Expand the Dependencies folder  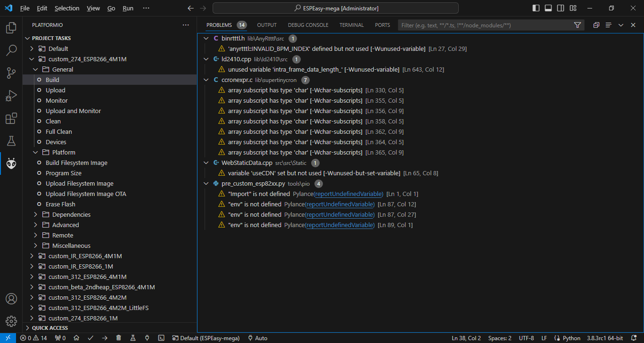[35, 214]
